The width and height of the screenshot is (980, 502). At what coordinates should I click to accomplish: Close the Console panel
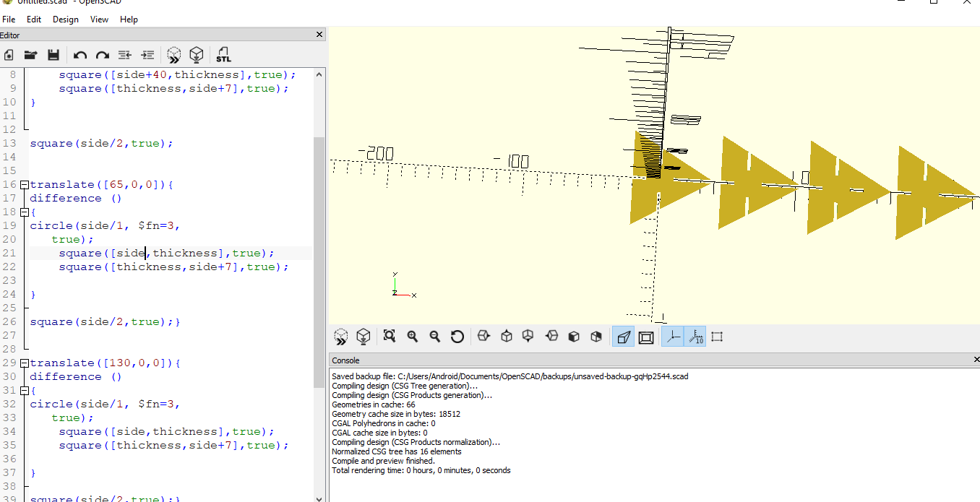tap(976, 360)
